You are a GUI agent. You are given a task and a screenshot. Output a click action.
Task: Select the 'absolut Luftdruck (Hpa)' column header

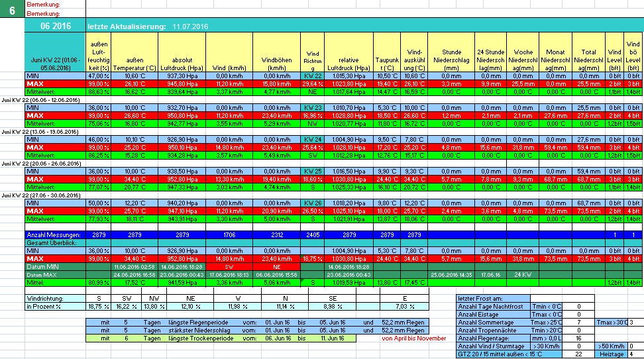pos(182,52)
